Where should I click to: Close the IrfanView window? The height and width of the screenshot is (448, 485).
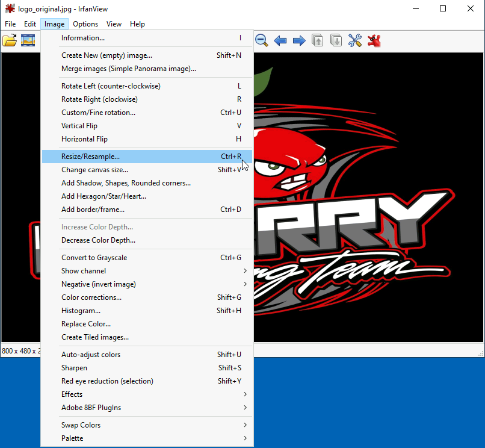point(471,8)
